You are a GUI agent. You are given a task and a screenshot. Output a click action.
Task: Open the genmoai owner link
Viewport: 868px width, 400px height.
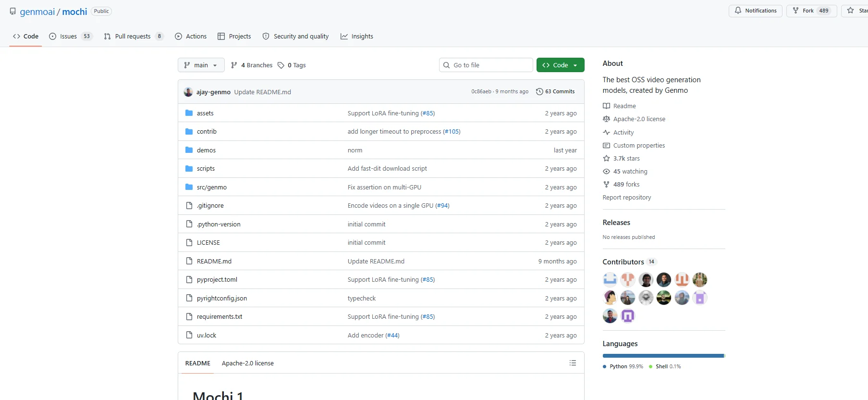point(37,12)
